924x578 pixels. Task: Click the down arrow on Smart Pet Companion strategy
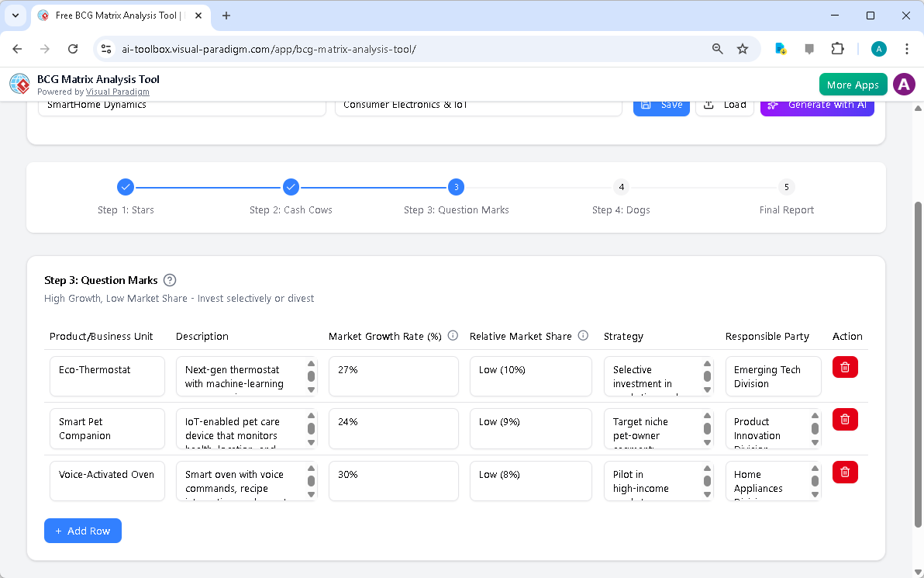click(x=705, y=443)
